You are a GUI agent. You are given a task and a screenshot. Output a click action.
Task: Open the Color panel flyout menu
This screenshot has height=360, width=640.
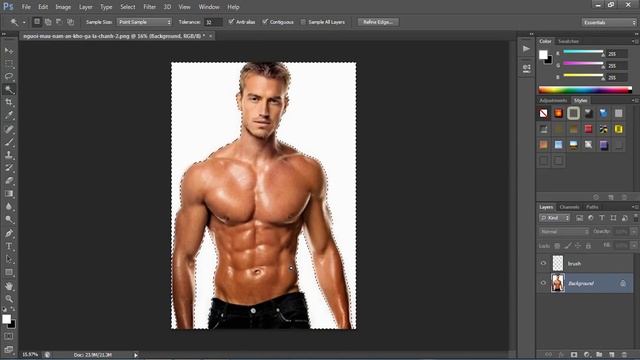point(634,41)
